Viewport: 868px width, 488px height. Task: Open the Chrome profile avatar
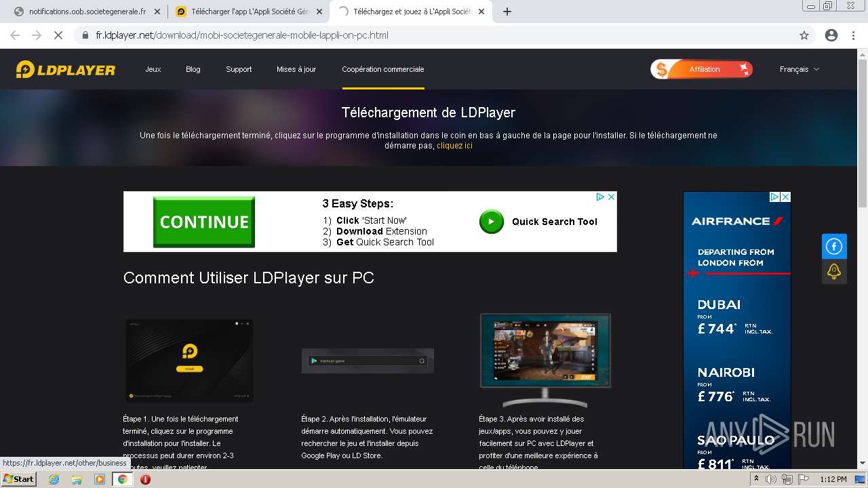pyautogui.click(x=831, y=35)
